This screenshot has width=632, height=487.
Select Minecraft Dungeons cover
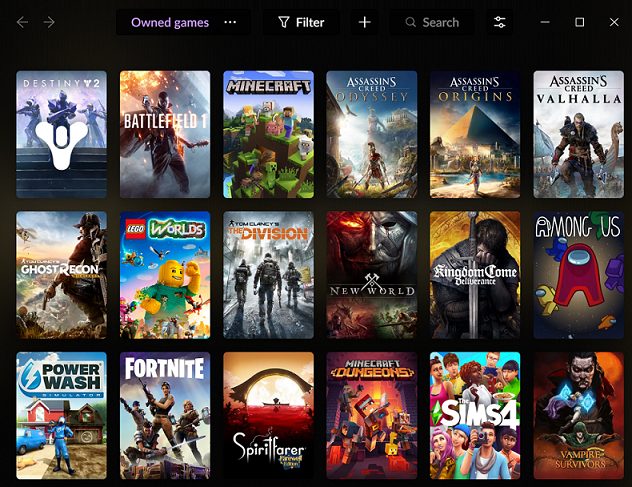point(372,416)
